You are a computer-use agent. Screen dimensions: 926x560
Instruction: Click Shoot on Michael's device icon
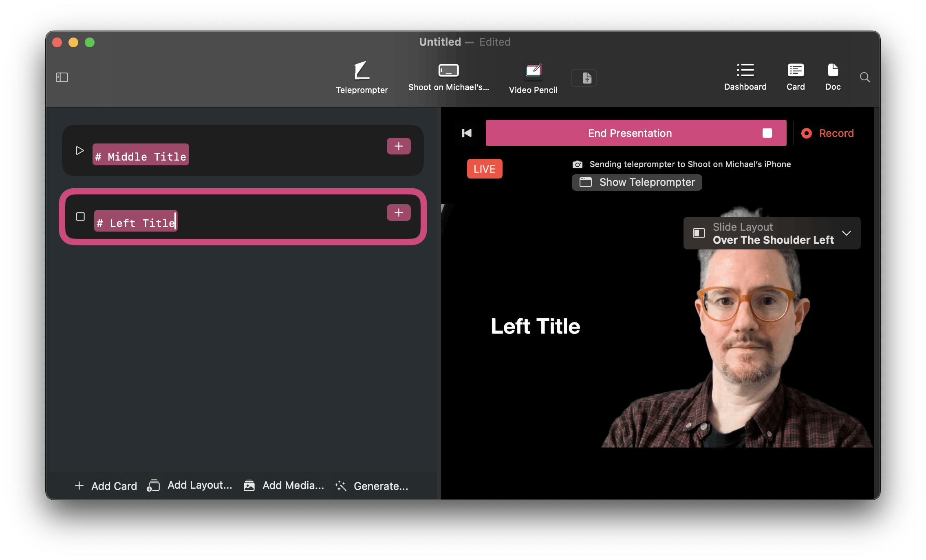(x=448, y=71)
